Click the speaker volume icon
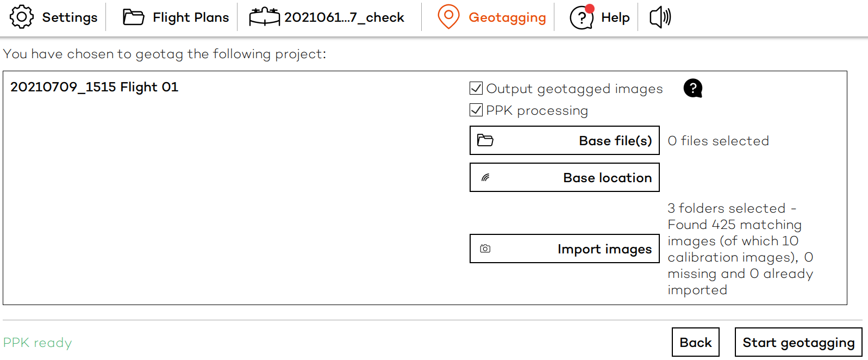 [x=659, y=17]
